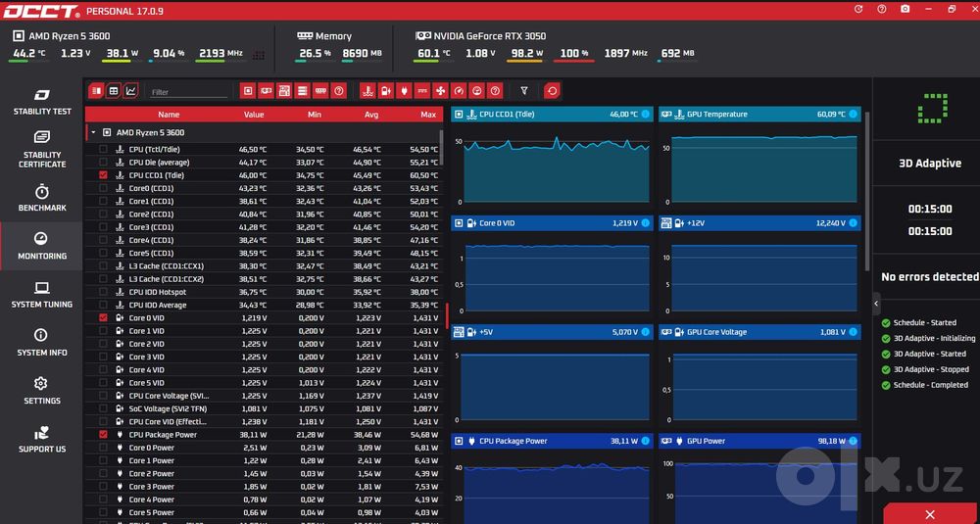Open the System Info section
Screen dimensions: 980x524
(42, 343)
